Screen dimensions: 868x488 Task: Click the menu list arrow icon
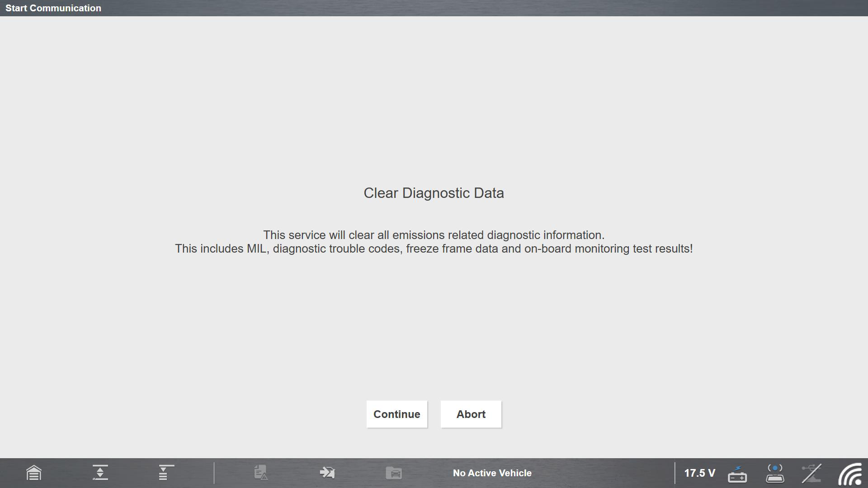pyautogui.click(x=165, y=473)
